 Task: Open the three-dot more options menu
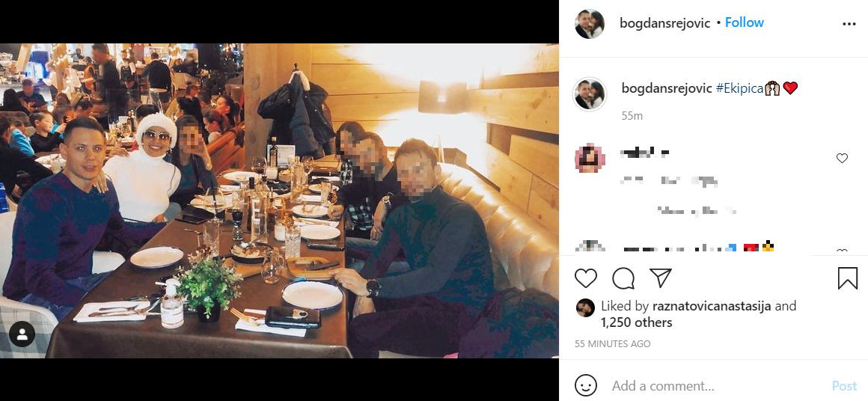coord(849,24)
